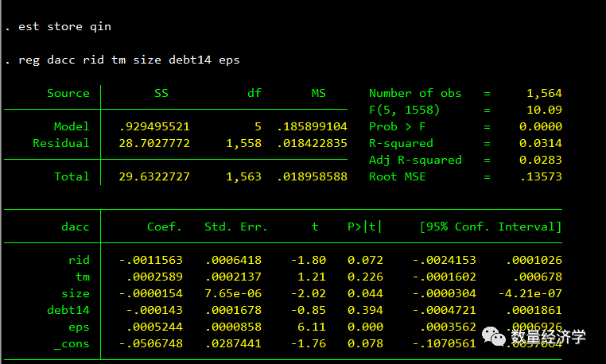Screen dimensions: 606x364
Task: Select _cons standard error .0287441
Action: click(233, 344)
